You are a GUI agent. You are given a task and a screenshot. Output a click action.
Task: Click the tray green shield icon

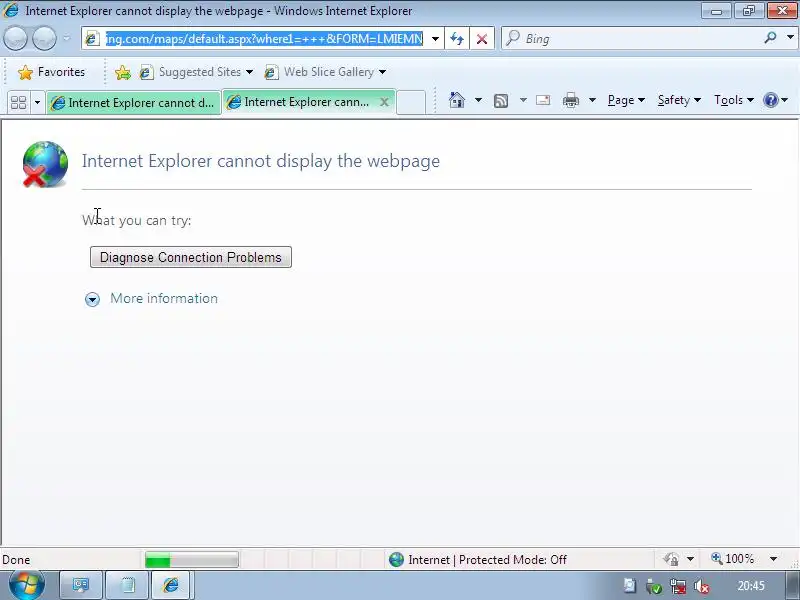click(x=654, y=586)
